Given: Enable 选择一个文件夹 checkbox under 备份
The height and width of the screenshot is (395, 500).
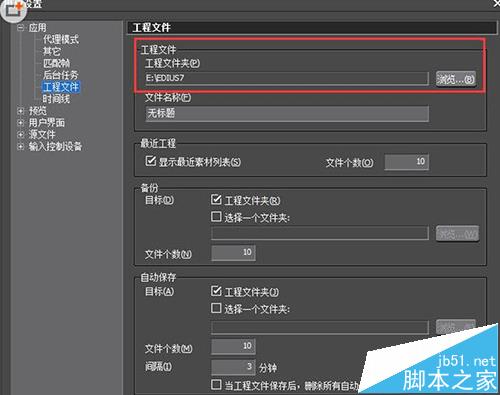Looking at the screenshot, I should point(216,217).
